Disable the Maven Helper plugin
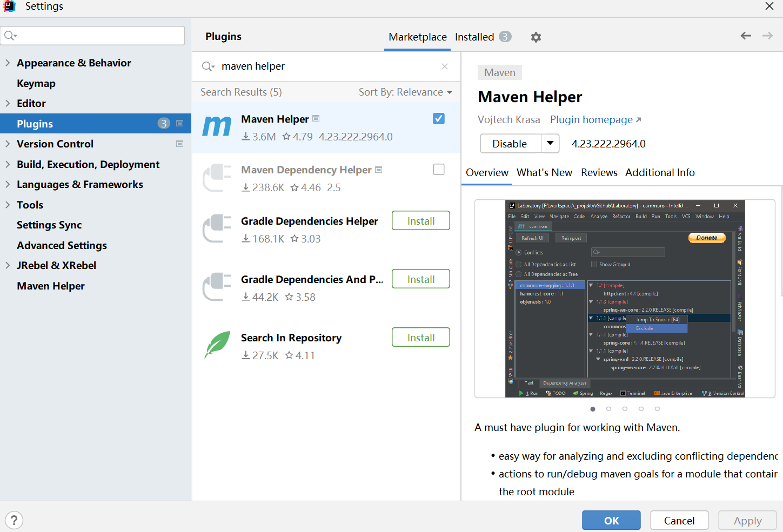The image size is (783, 532). [x=511, y=144]
